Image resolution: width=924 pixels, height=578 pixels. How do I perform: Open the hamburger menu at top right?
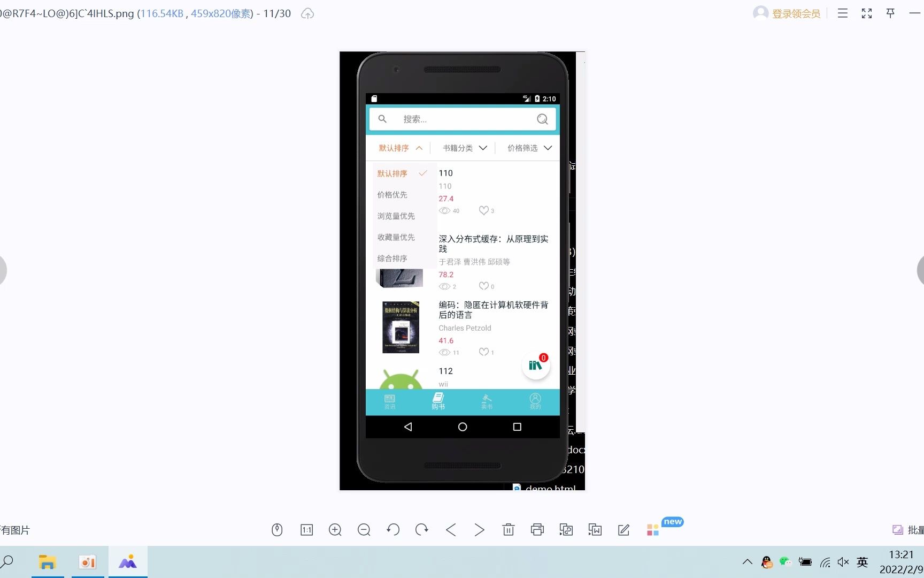(x=842, y=13)
